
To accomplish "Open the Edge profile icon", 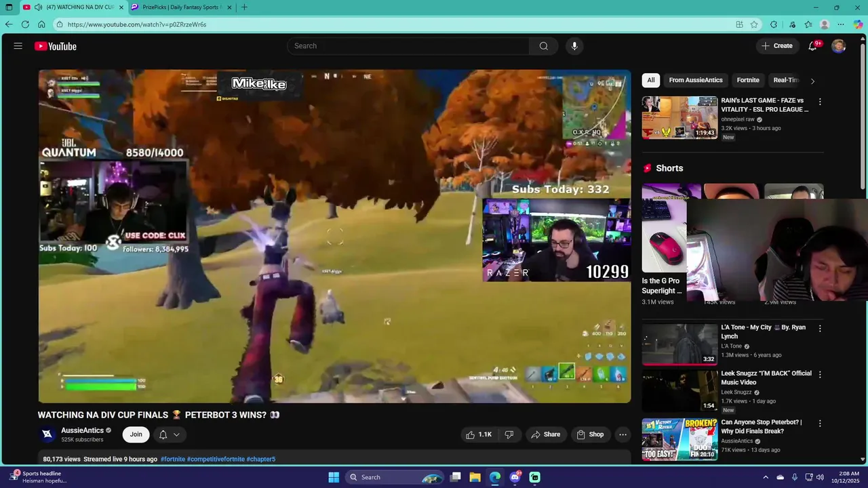I will pos(825,24).
